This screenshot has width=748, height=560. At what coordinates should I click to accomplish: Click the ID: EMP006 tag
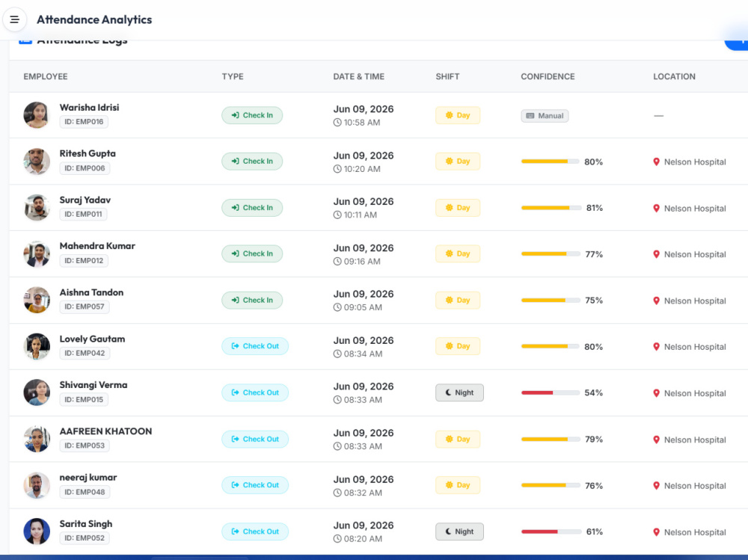click(x=85, y=168)
